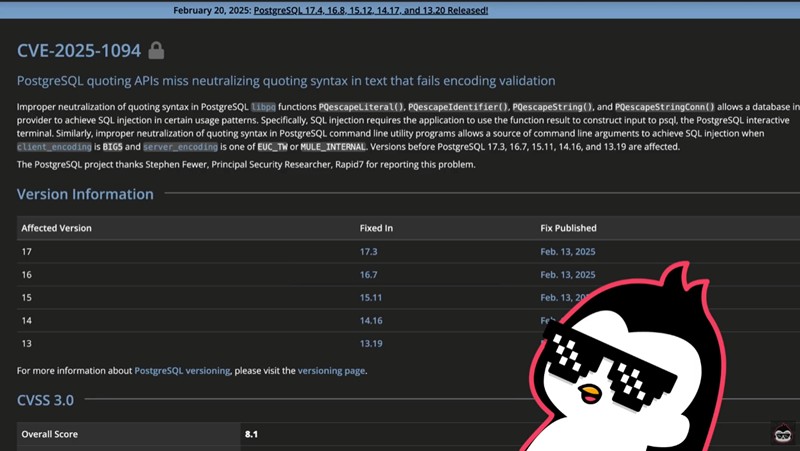Open the PostgreSQL 17.4 release announcement link

click(x=370, y=10)
